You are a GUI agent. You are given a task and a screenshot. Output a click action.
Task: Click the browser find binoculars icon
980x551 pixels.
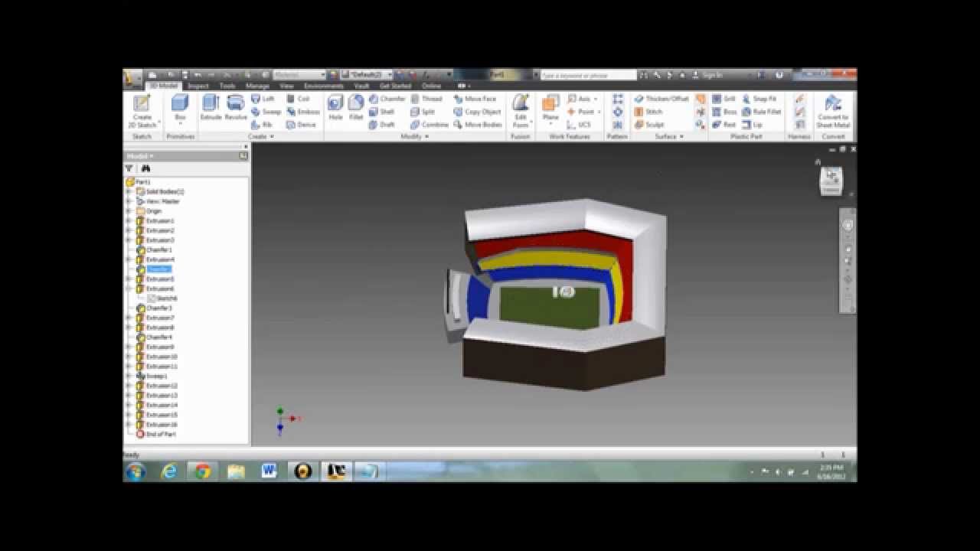click(x=145, y=168)
